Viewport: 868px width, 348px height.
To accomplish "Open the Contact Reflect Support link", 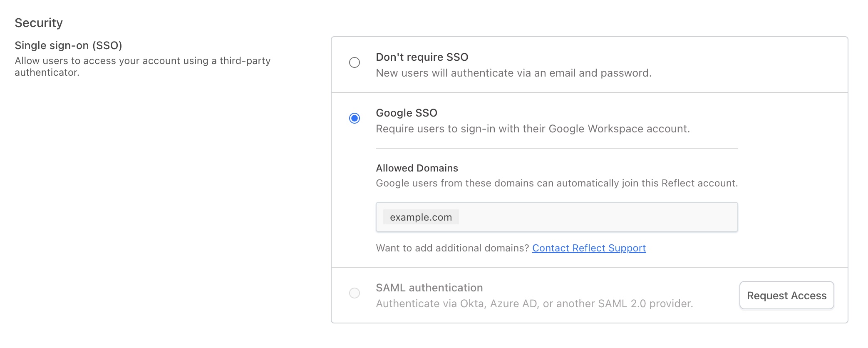I will pyautogui.click(x=589, y=248).
